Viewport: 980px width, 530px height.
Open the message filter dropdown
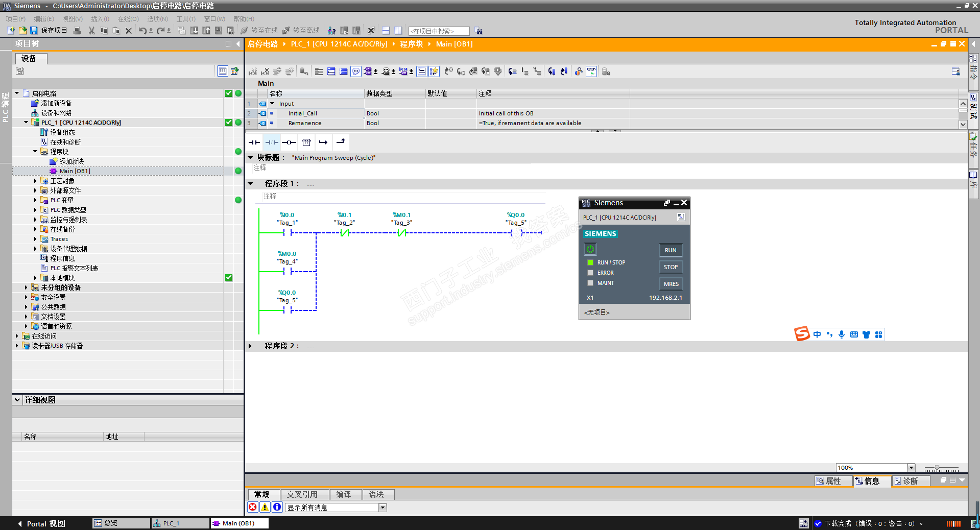tap(383, 508)
